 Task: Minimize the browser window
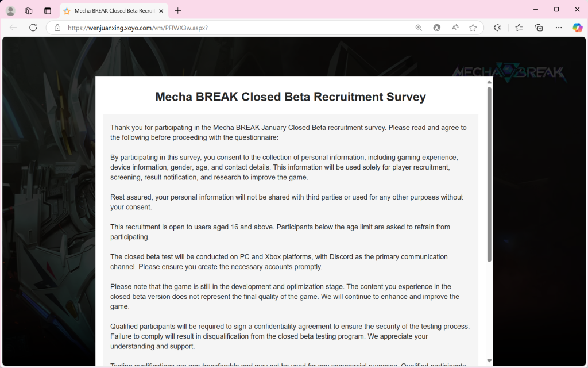[x=536, y=9]
